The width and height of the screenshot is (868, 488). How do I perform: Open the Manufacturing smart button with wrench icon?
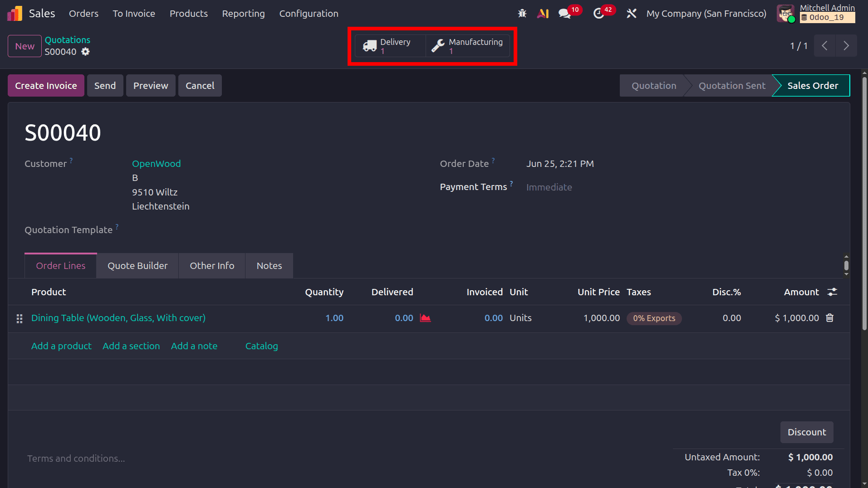468,46
